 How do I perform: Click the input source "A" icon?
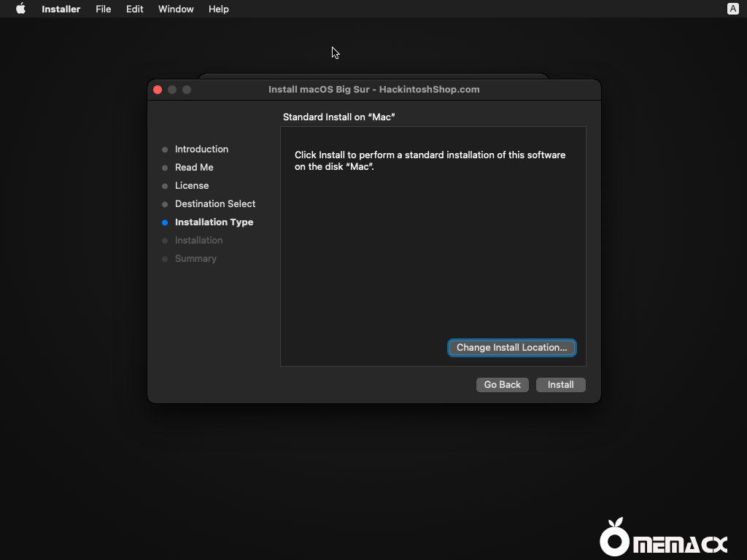732,9
